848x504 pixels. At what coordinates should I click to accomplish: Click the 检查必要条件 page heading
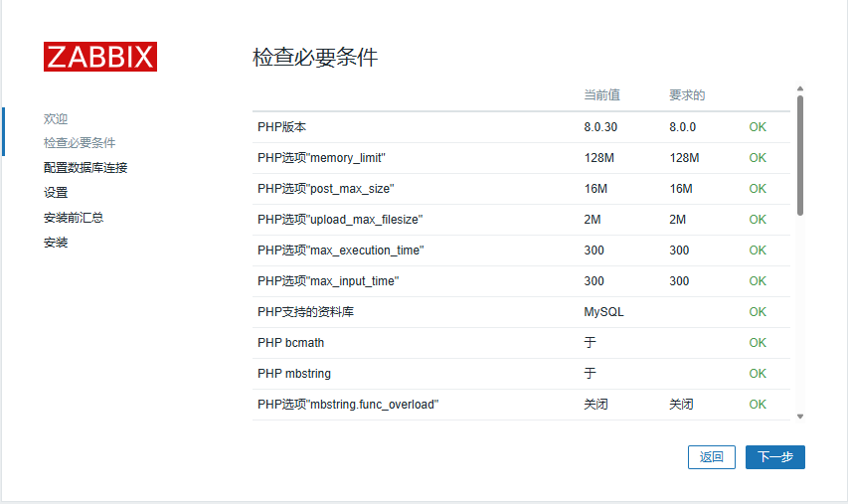point(315,57)
